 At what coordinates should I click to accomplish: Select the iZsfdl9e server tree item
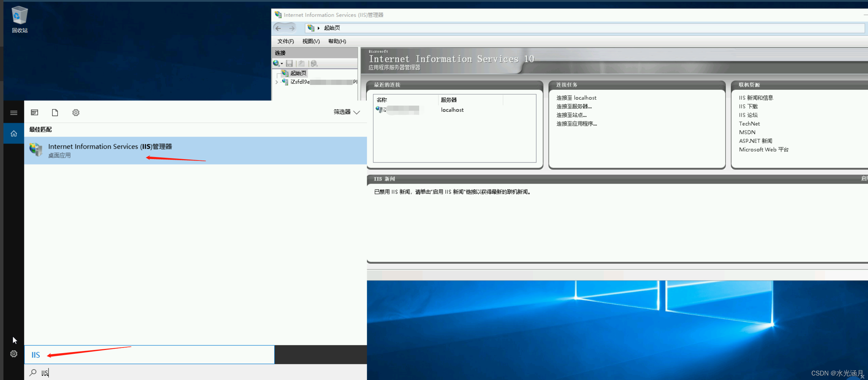coord(323,82)
